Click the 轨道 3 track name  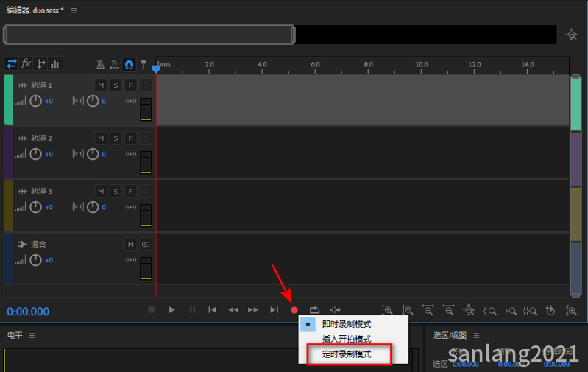pyautogui.click(x=41, y=192)
